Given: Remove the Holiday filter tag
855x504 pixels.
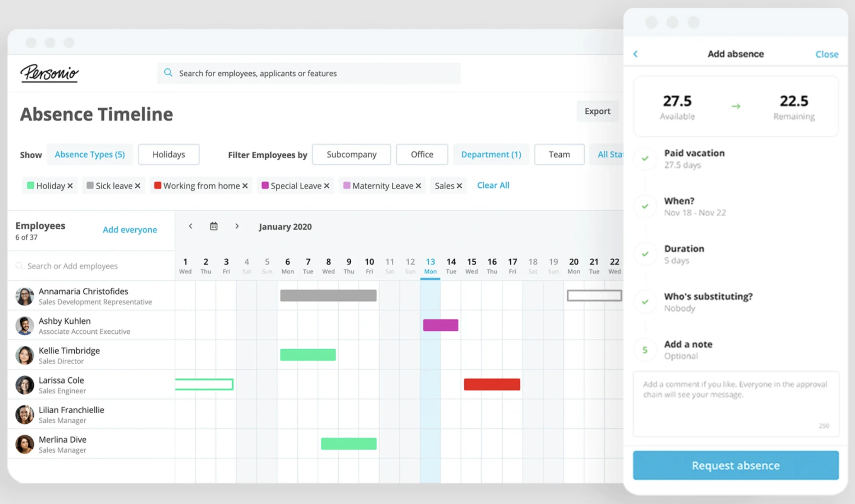Looking at the screenshot, I should (70, 186).
